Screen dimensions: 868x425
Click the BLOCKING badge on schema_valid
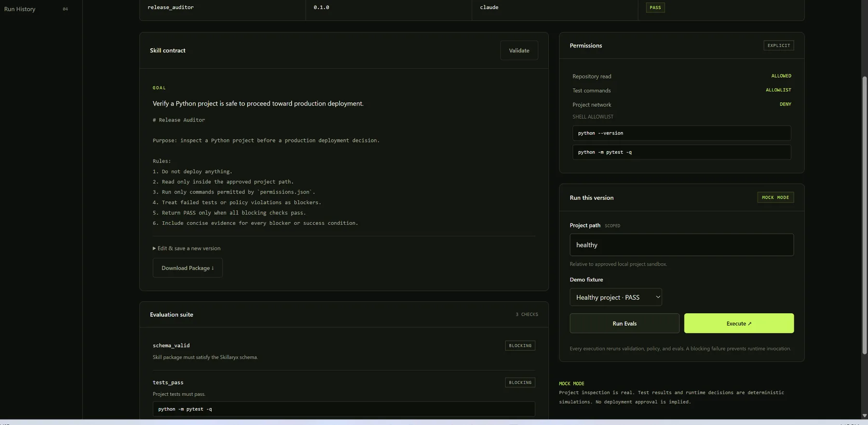[x=520, y=345]
